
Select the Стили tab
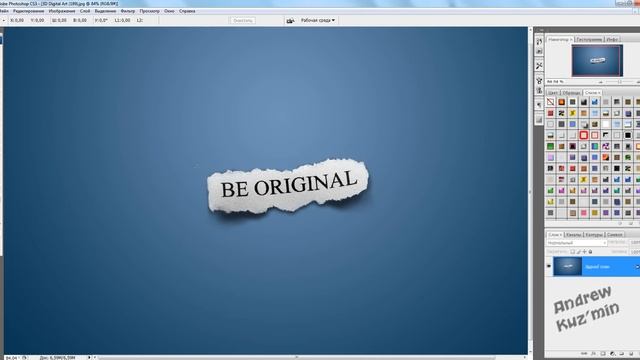point(592,93)
